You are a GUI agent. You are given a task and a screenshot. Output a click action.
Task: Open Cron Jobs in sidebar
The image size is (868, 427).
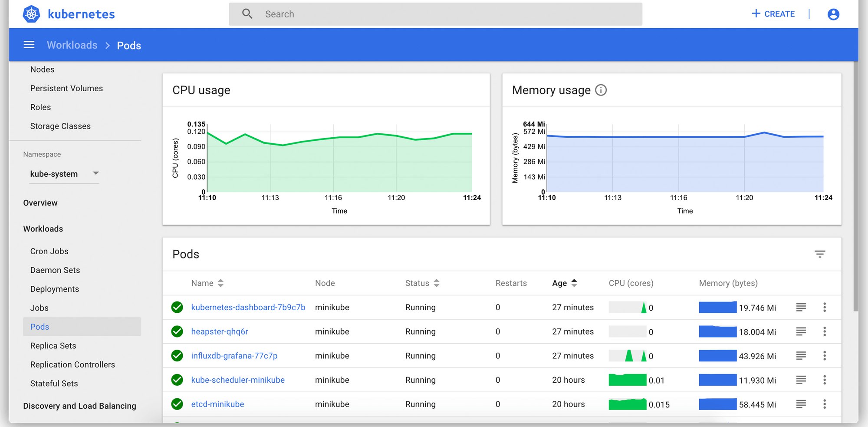pos(49,251)
